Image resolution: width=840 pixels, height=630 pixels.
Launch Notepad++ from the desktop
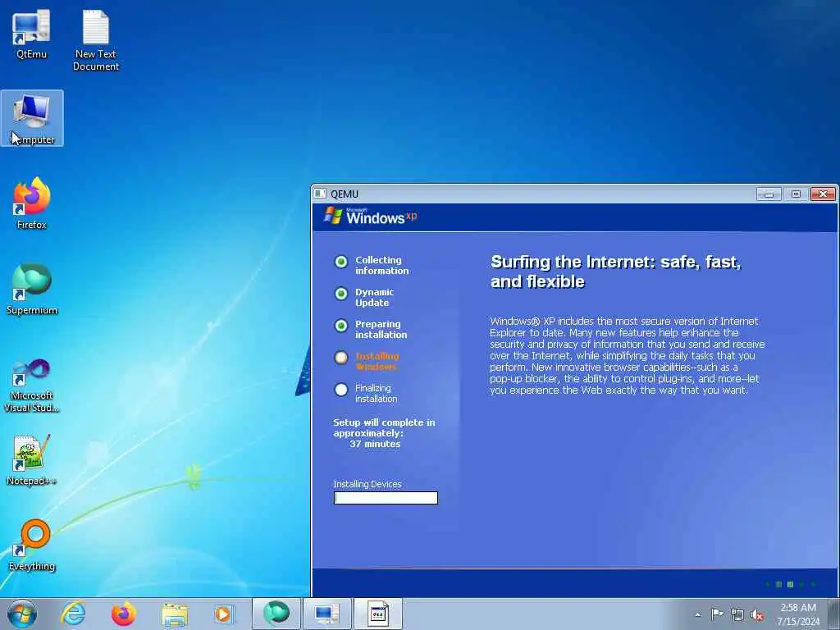click(x=32, y=459)
